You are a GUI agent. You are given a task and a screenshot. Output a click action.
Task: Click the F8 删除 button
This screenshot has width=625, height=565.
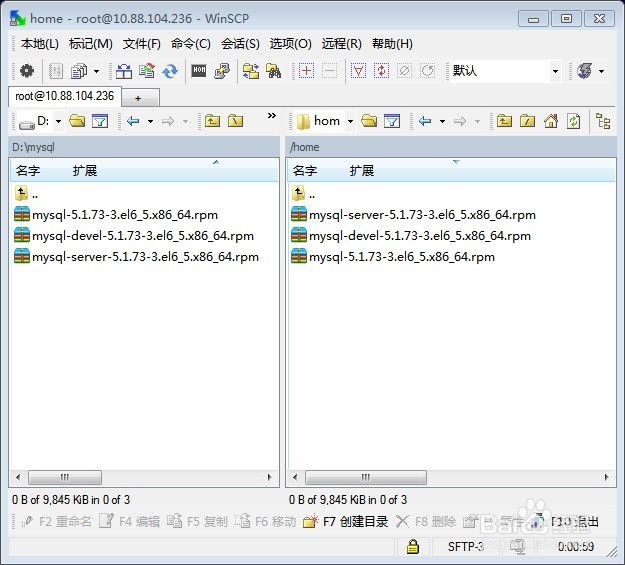click(426, 522)
